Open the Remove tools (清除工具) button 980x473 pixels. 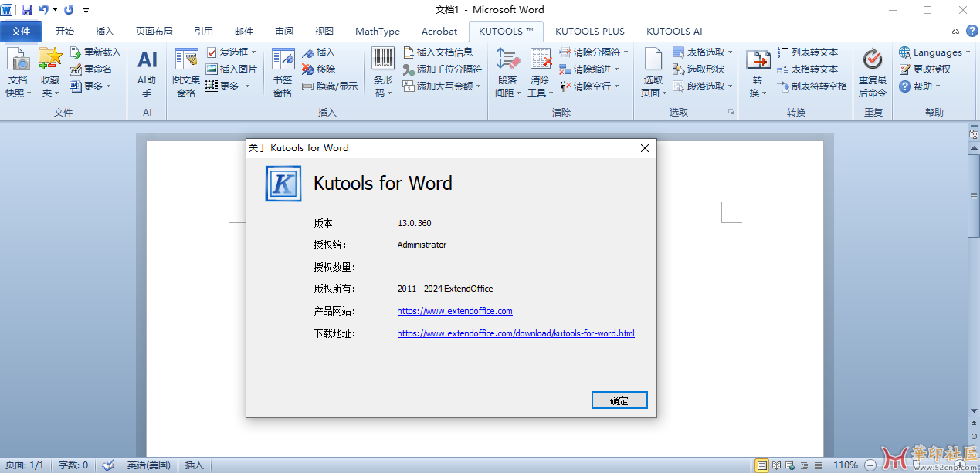tap(540, 73)
